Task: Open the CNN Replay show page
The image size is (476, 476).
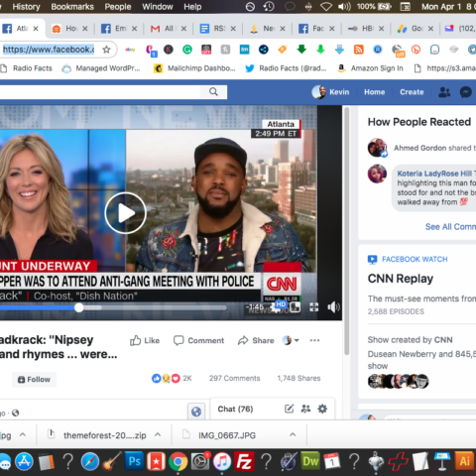Action: [x=401, y=279]
